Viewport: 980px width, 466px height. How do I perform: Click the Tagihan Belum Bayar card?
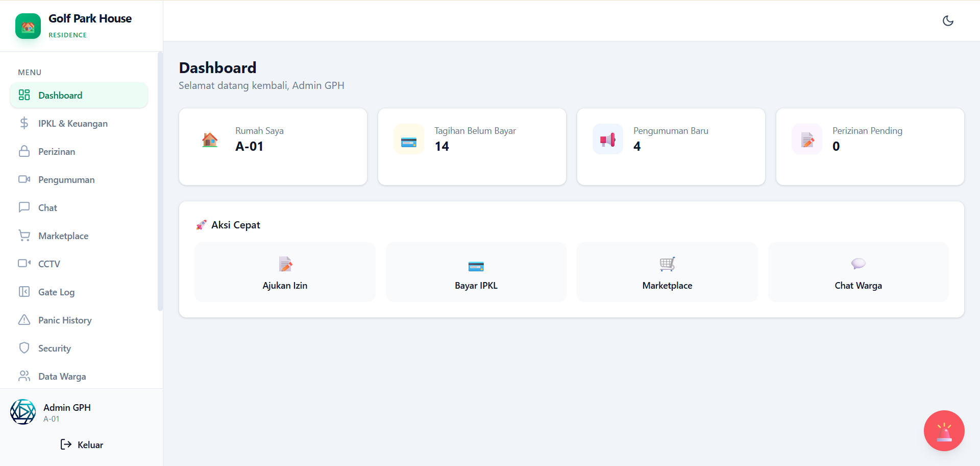[x=472, y=147]
